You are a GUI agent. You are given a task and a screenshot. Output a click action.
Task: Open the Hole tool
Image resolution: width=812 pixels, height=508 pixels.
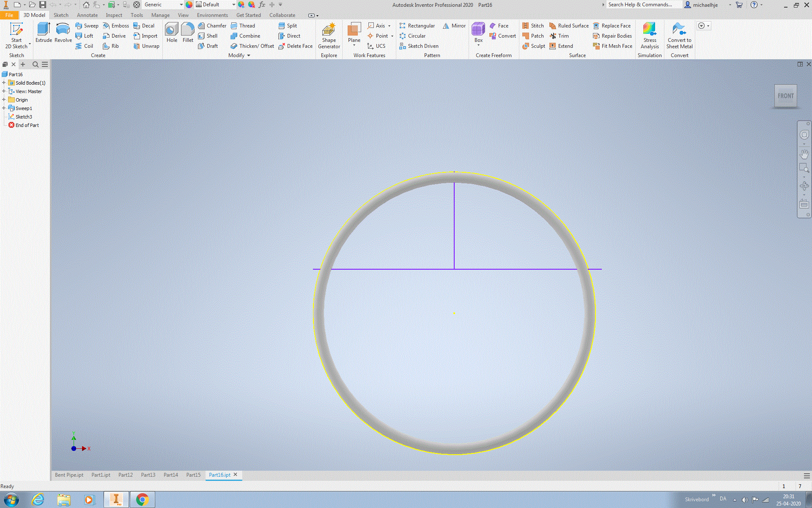coord(171,34)
